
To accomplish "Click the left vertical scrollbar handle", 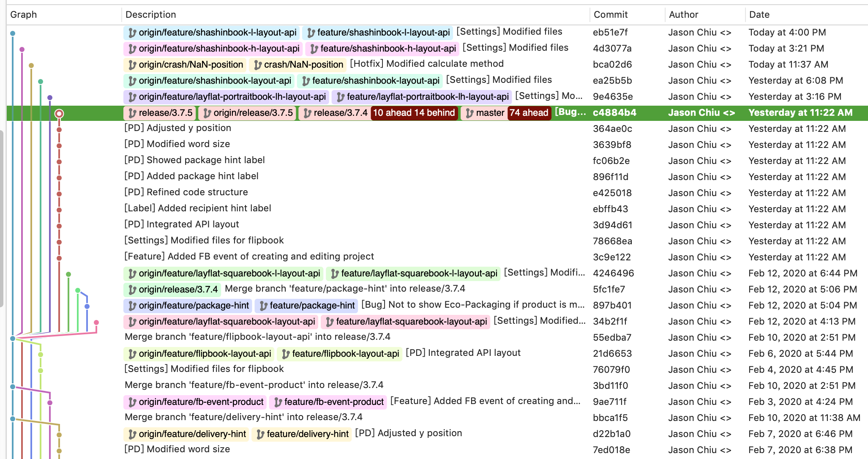I will pyautogui.click(x=2, y=218).
